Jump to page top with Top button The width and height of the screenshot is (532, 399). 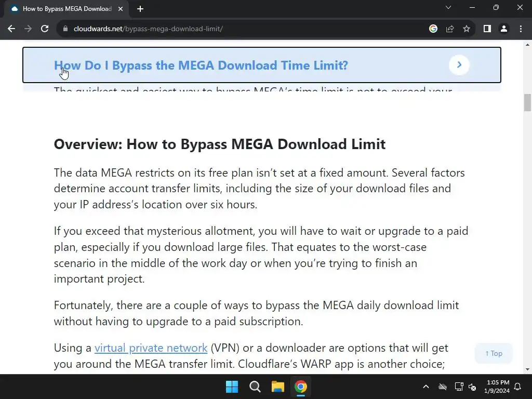click(494, 353)
